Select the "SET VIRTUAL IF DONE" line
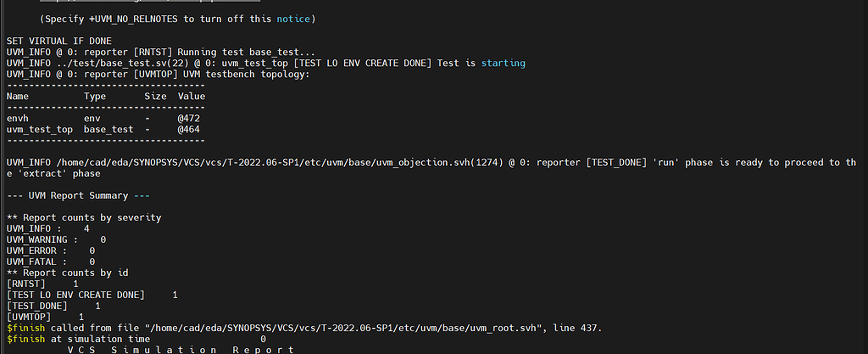Image resolution: width=868 pixels, height=354 pixels. (58, 41)
